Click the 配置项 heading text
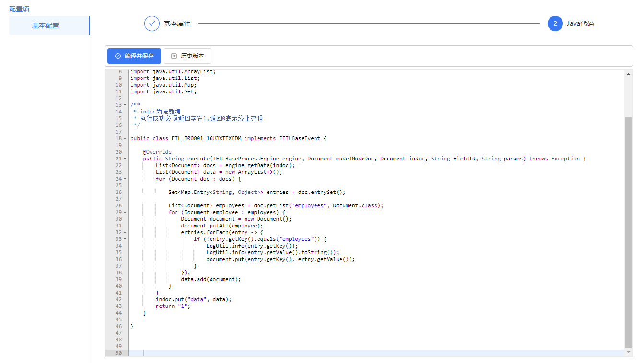Screen dimensions: 644x363 click(19, 9)
